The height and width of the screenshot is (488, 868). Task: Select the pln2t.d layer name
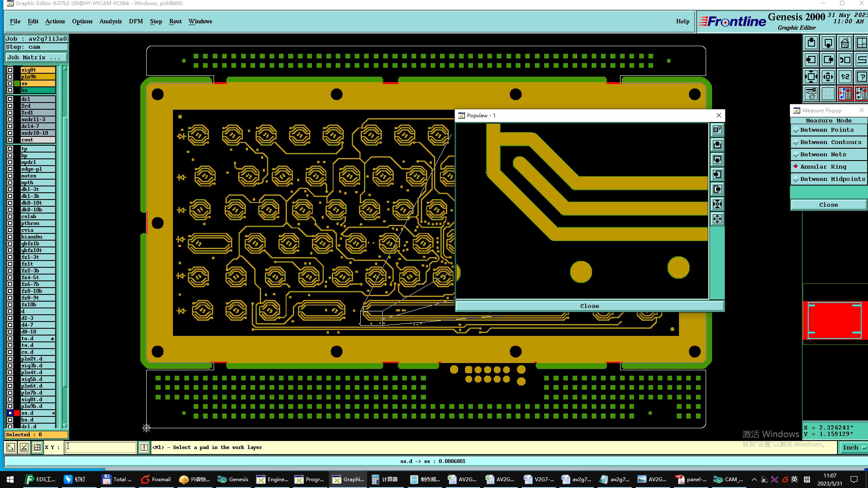coord(38,359)
